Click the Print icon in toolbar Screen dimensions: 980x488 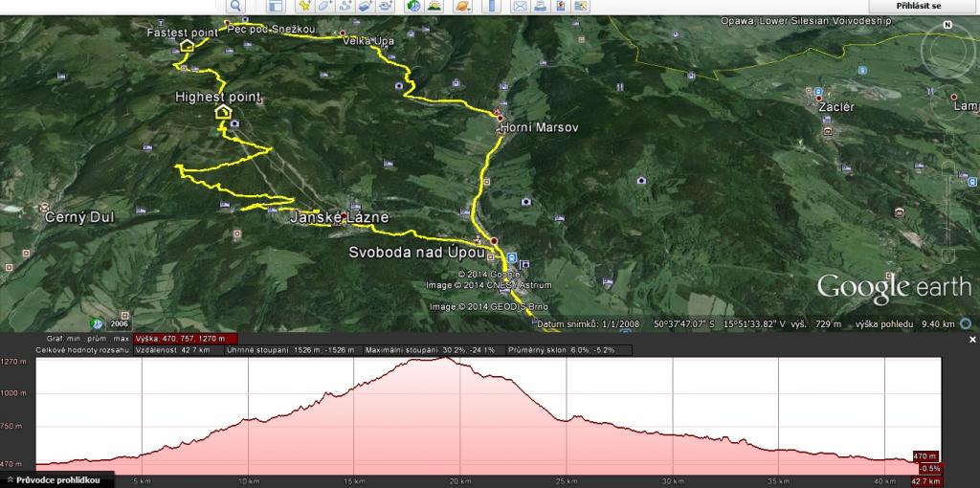pyautogui.click(x=541, y=6)
